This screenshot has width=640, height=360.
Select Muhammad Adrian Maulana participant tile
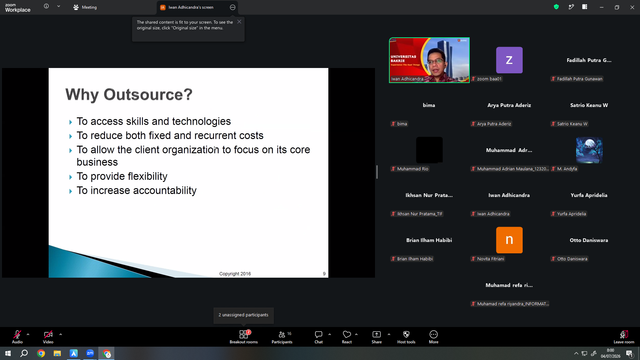click(509, 150)
